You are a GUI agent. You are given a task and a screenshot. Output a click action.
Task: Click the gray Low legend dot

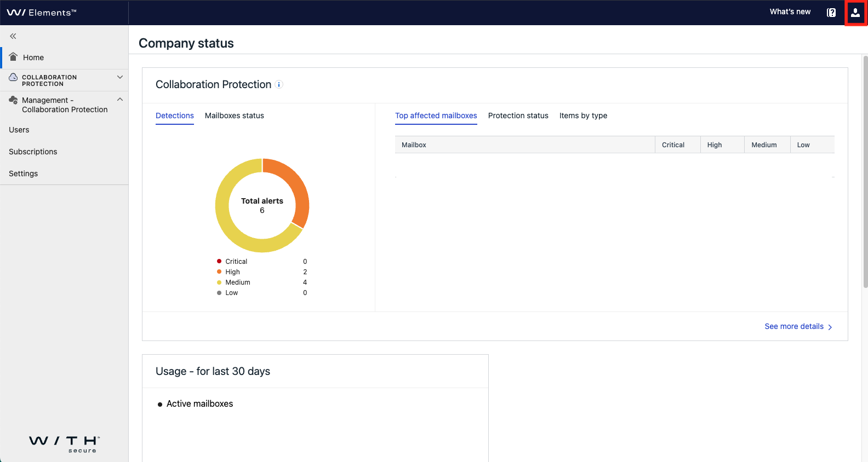[x=219, y=293]
